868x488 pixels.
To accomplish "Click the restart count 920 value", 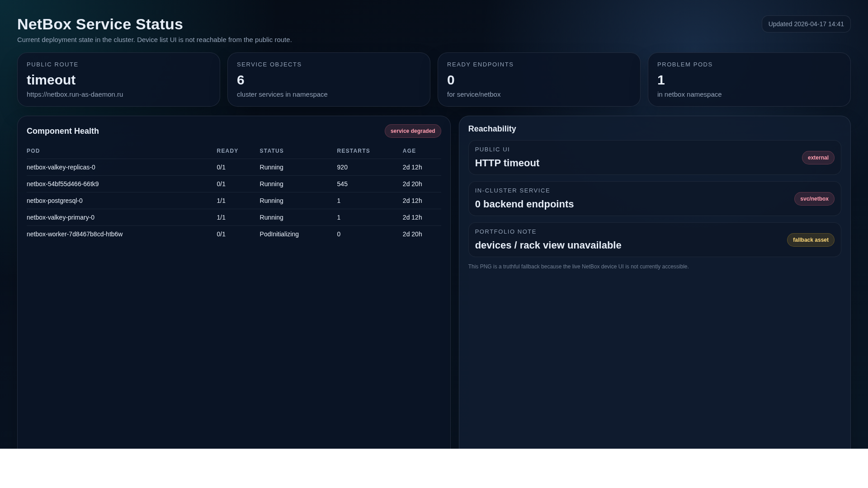I will (x=342, y=167).
